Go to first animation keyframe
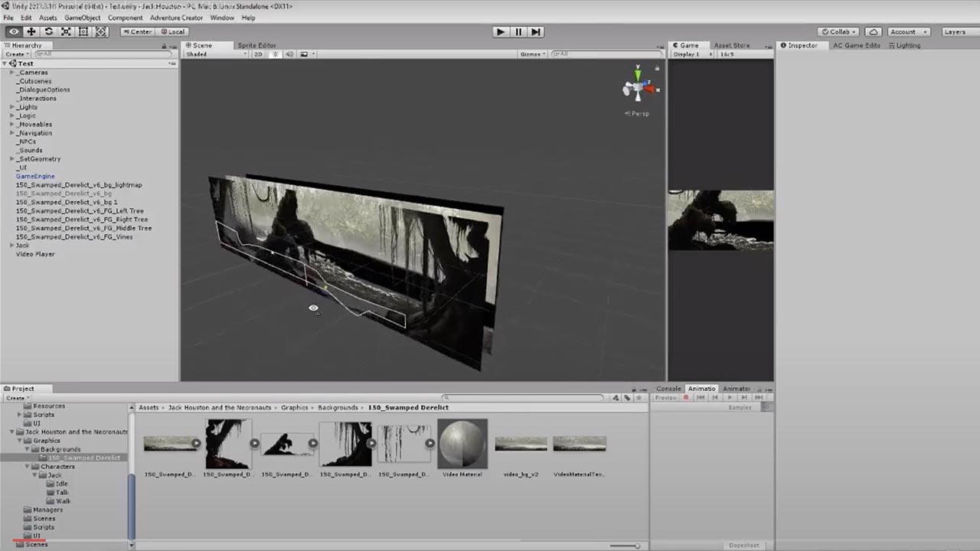Screen dimensions: 980x551 (700, 397)
